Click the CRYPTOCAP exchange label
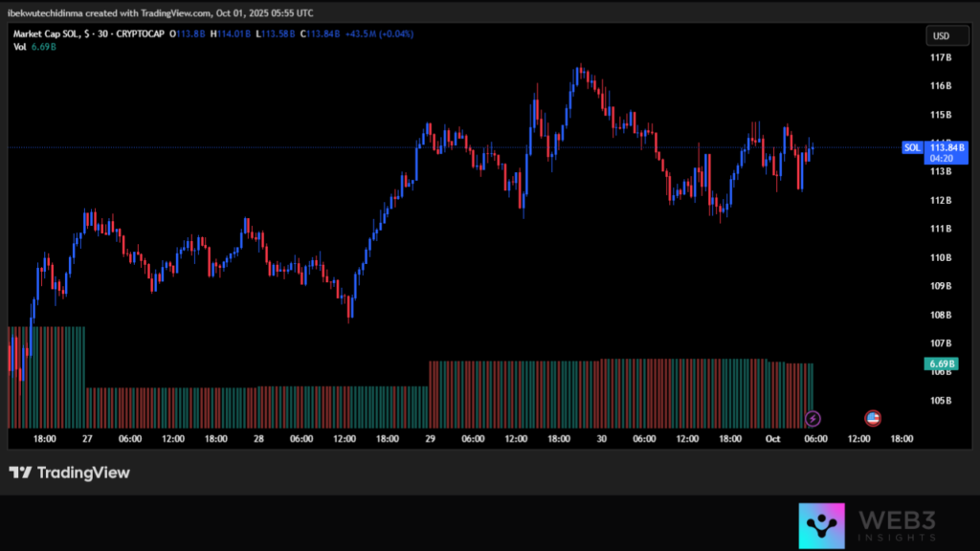This screenshot has height=551, width=980. click(x=138, y=33)
